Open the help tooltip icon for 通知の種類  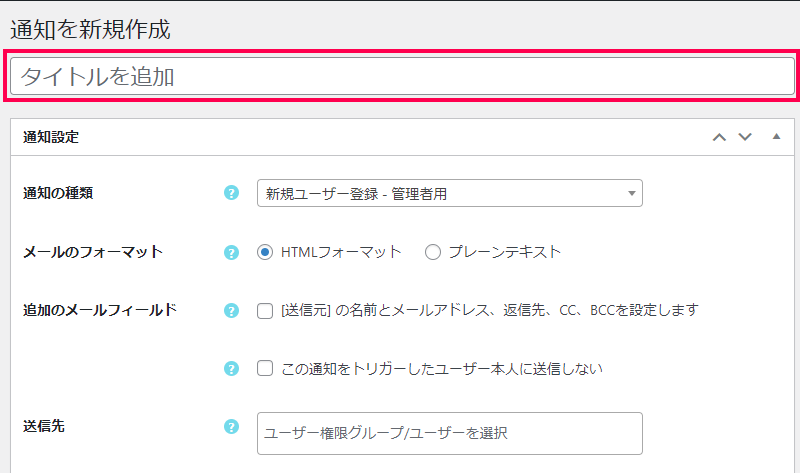coord(232,193)
